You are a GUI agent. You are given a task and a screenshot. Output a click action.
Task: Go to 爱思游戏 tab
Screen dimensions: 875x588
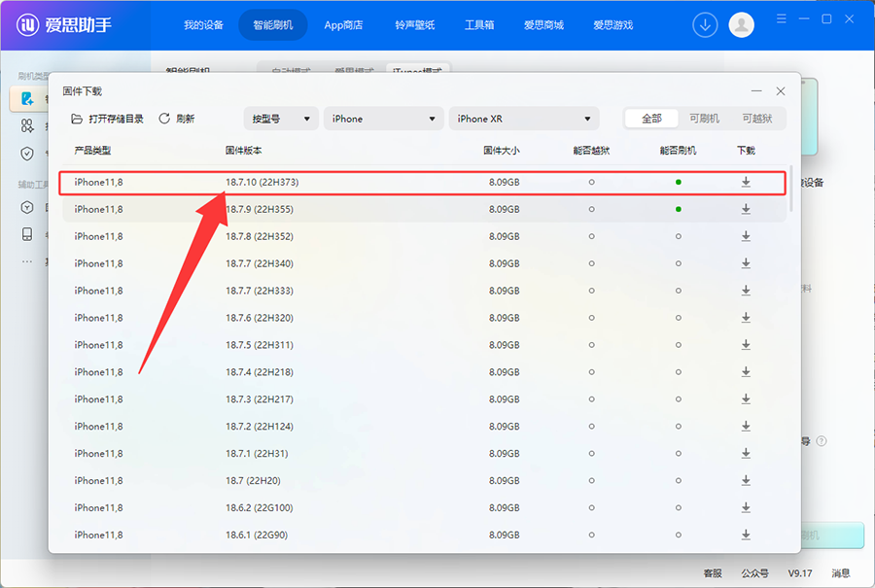[x=612, y=25]
